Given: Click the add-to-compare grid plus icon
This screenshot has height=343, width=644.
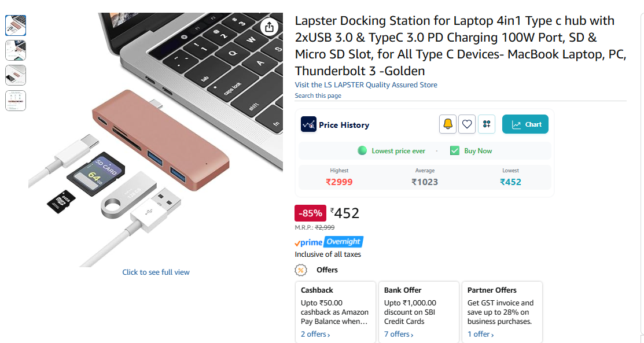Looking at the screenshot, I should pos(487,124).
